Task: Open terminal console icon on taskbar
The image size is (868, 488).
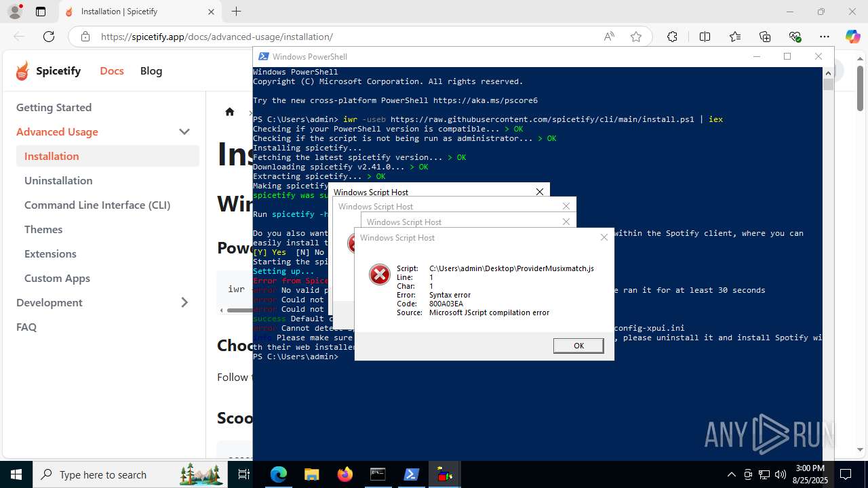Action: click(x=378, y=474)
